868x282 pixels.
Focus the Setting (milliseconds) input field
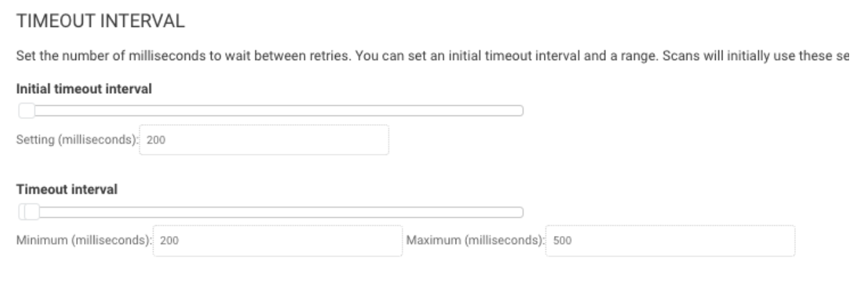pyautogui.click(x=264, y=140)
